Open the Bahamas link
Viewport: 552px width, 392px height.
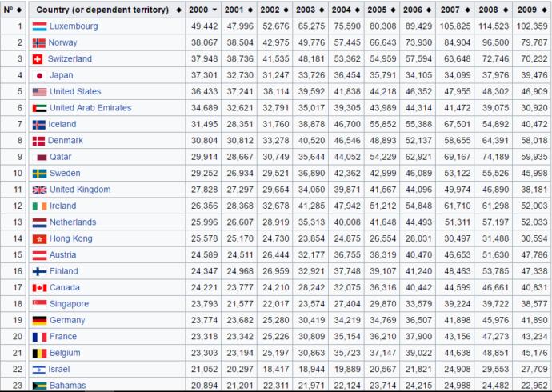coord(67,386)
